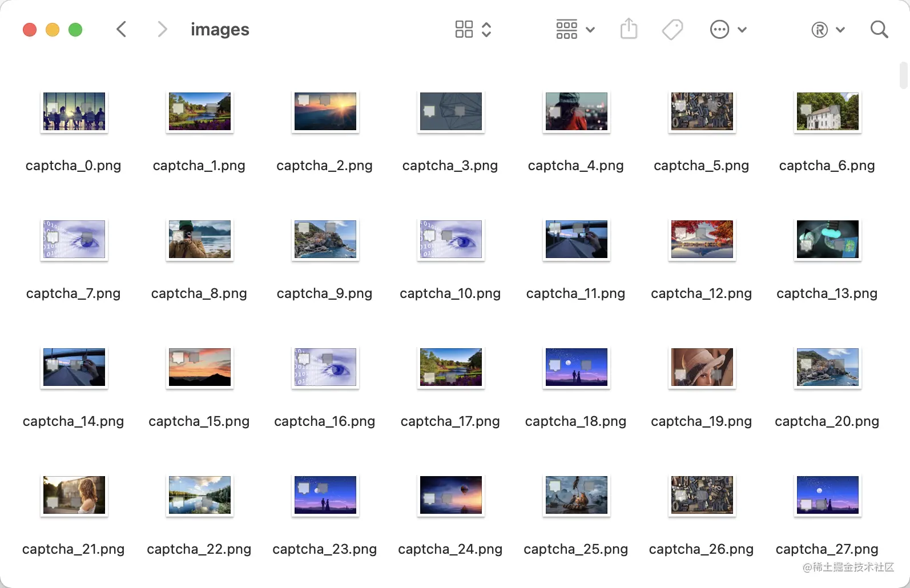Select the captcha_8.png thumbnail
Image resolution: width=910 pixels, height=588 pixels.
pyautogui.click(x=200, y=239)
